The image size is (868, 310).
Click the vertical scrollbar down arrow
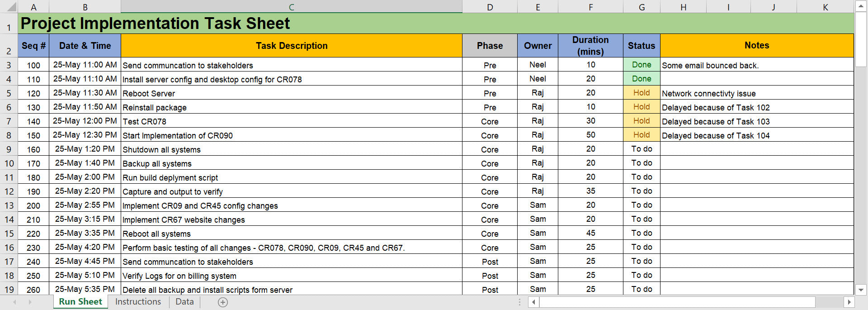click(861, 290)
